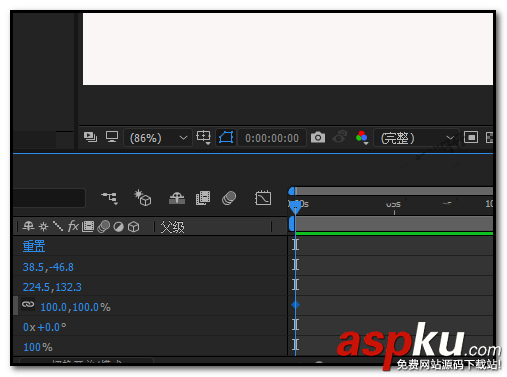The image size is (507, 377).
Task: Click the primary viewer monitor icon
Action: [112, 137]
